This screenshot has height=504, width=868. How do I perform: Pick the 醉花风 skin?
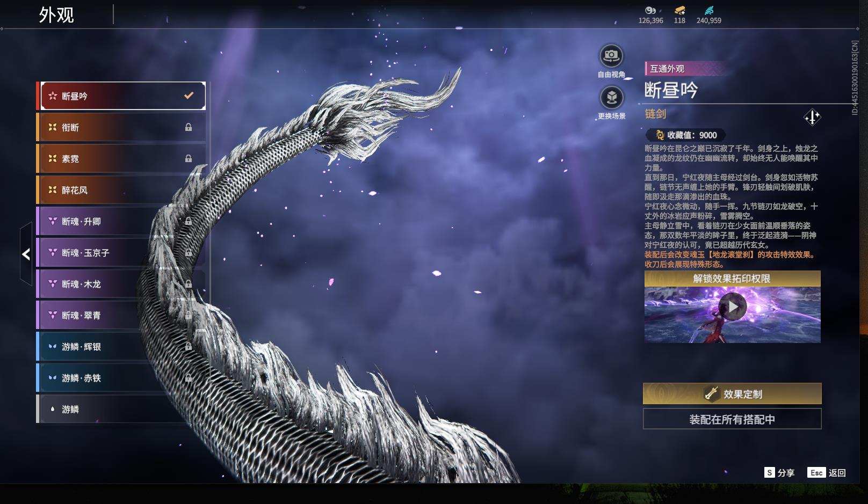[121, 190]
